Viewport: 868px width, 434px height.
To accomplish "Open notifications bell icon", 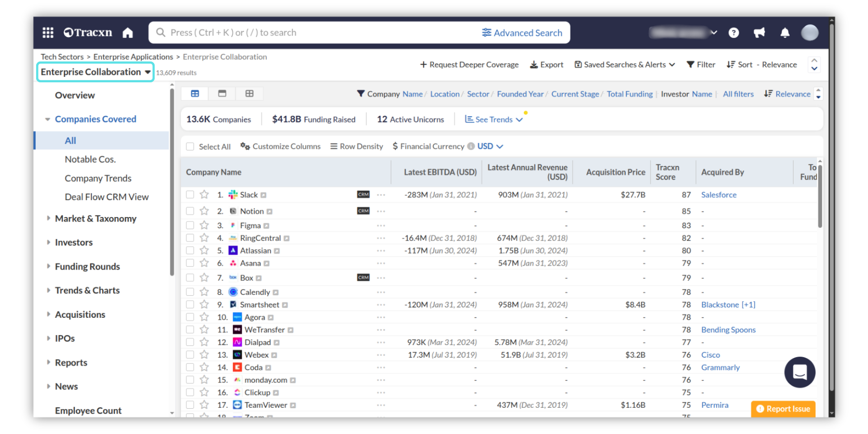I will [785, 33].
